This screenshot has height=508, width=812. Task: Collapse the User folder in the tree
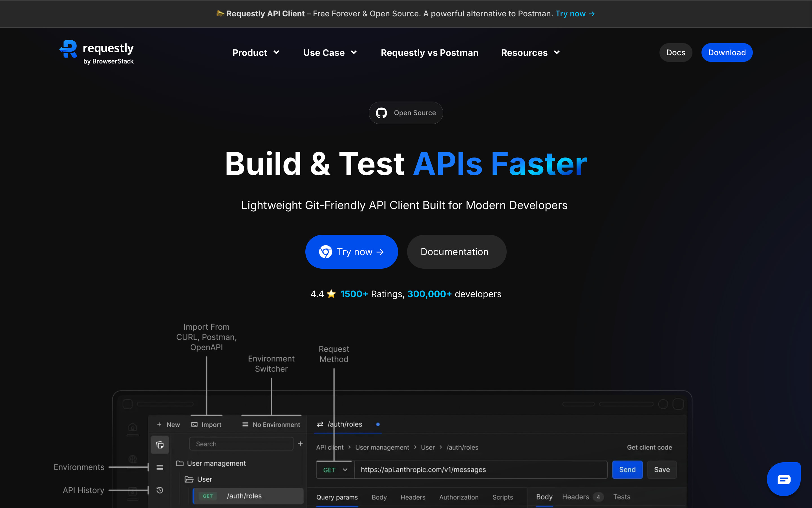(x=198, y=479)
